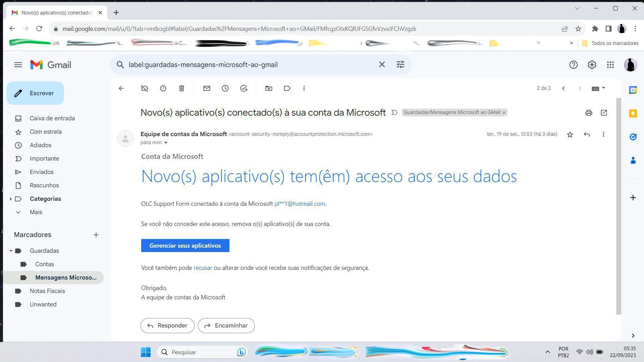Expand recipient details next to para mim
The height and width of the screenshot is (362, 644).
(x=166, y=143)
